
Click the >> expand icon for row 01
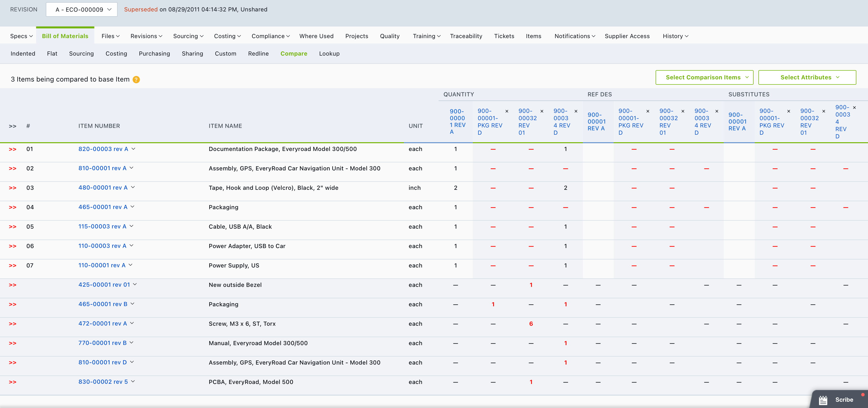[14, 149]
